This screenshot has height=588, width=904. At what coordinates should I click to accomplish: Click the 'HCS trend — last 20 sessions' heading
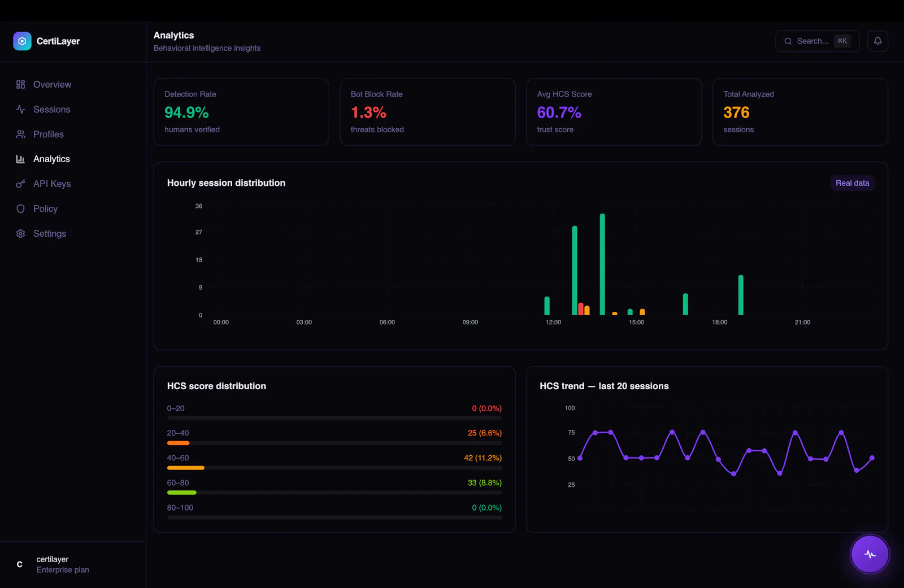[x=604, y=386]
